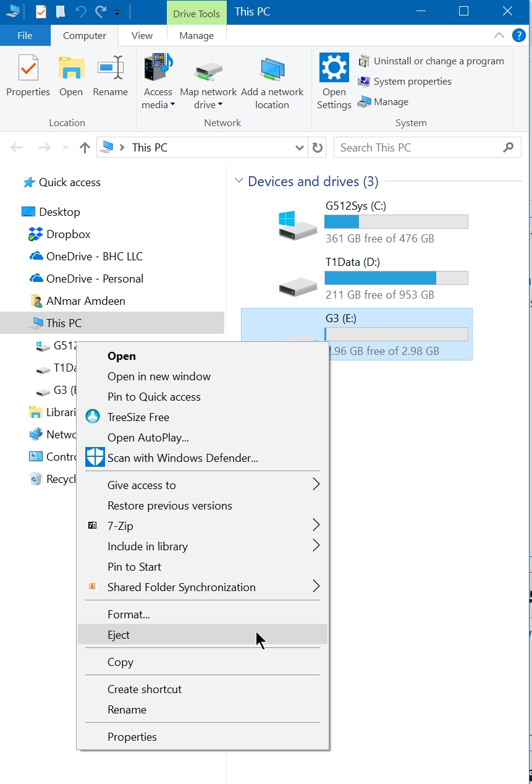Click System properties in the ribbon
This screenshot has width=532, height=784.
(412, 82)
